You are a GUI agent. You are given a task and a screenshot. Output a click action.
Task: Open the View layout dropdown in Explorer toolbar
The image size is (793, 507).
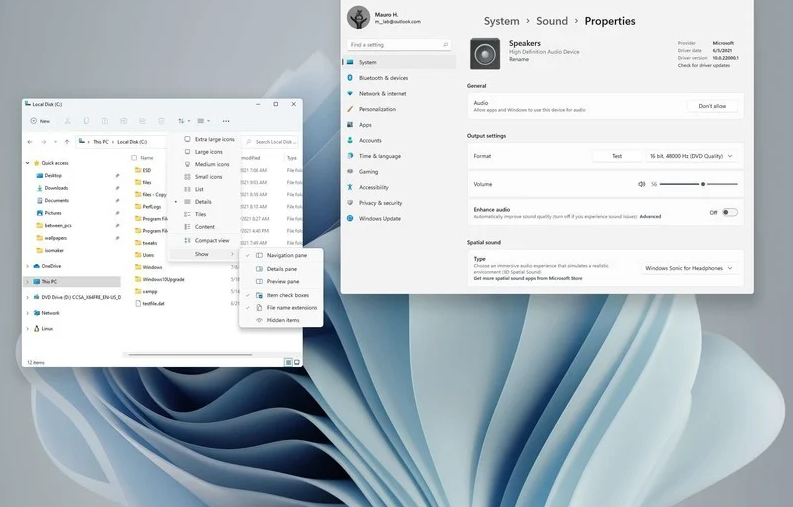(203, 121)
